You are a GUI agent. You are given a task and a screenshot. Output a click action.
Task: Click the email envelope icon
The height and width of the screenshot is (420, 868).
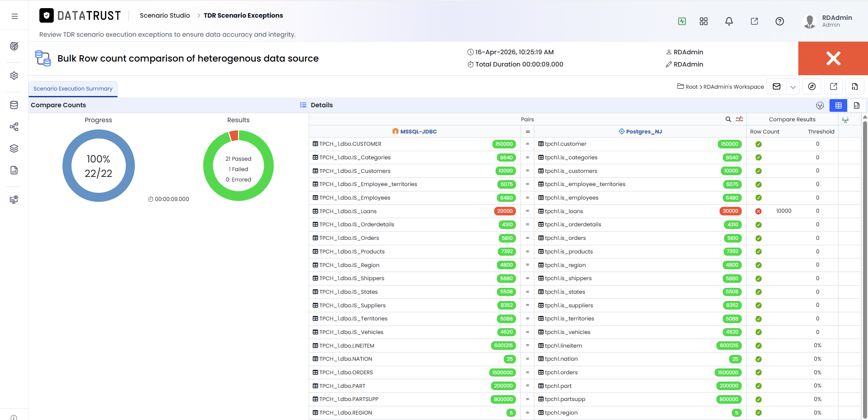tap(777, 86)
